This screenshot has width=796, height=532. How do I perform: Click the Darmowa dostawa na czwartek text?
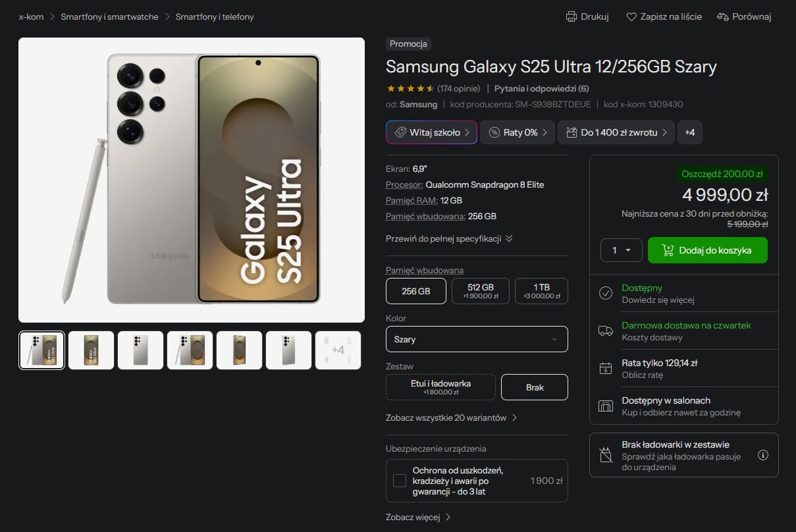coord(686,325)
